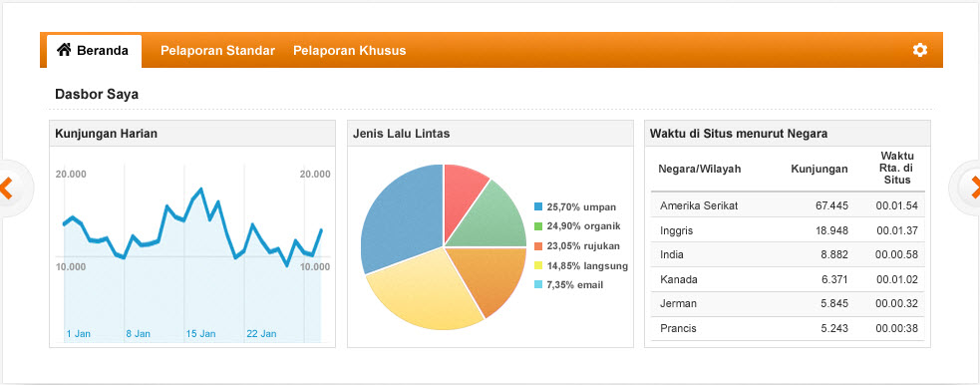Select the Beranda tab
The height and width of the screenshot is (385, 980).
coord(94,51)
